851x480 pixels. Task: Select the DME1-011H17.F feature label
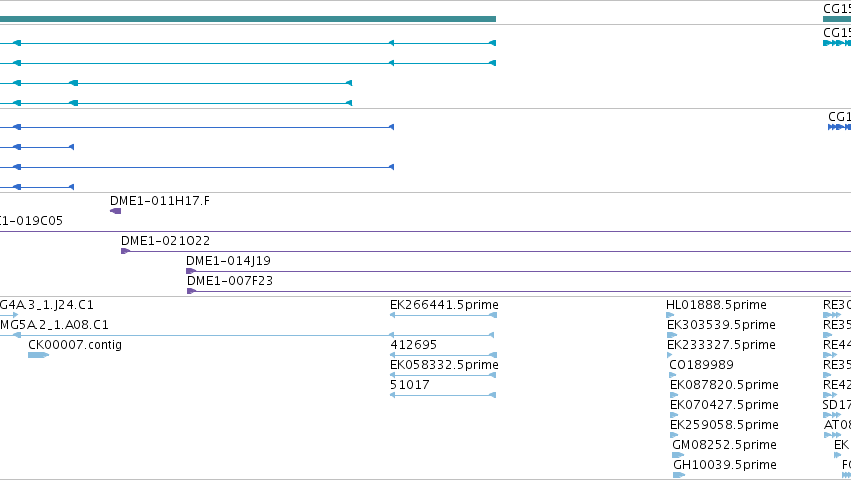pyautogui.click(x=160, y=201)
